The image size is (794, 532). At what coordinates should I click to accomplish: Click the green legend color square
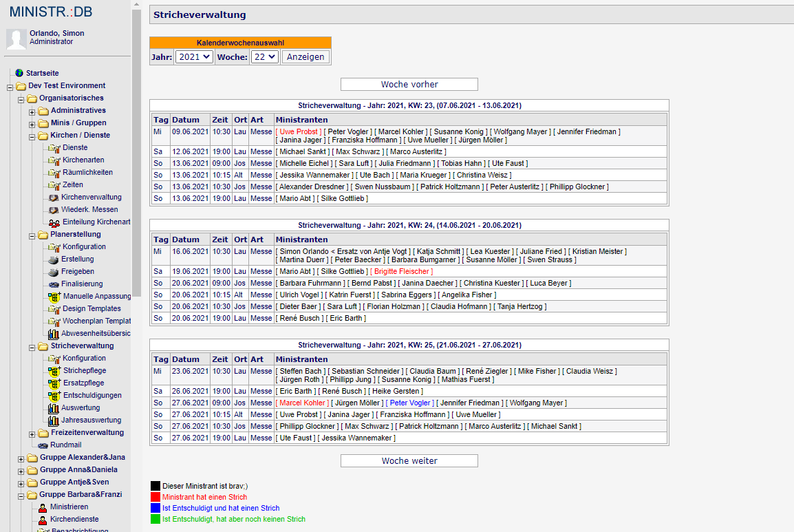(x=155, y=520)
